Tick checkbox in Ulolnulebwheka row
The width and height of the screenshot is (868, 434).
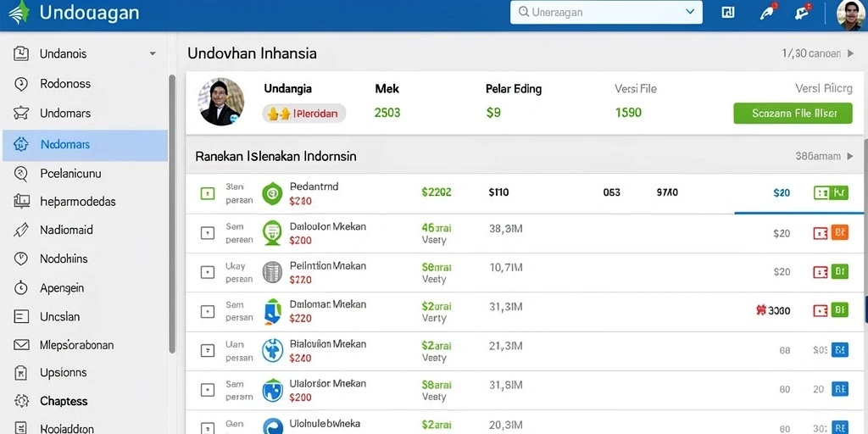(207, 428)
